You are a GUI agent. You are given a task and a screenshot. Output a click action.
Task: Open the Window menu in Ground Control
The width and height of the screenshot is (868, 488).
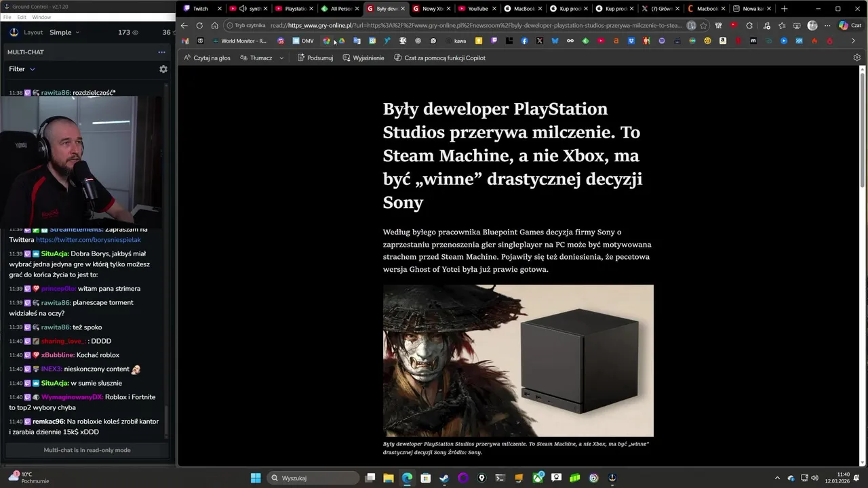pyautogui.click(x=41, y=17)
